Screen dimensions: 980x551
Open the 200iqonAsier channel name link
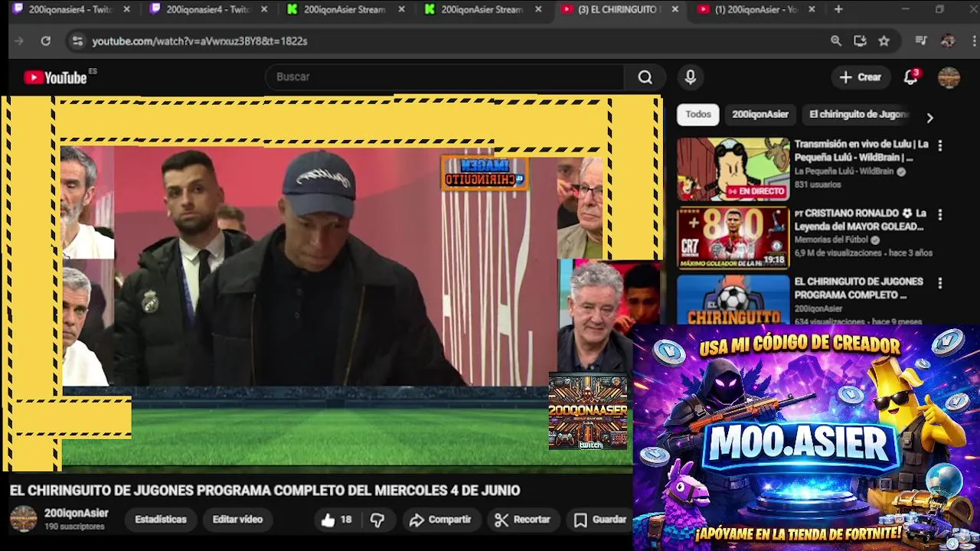point(77,514)
